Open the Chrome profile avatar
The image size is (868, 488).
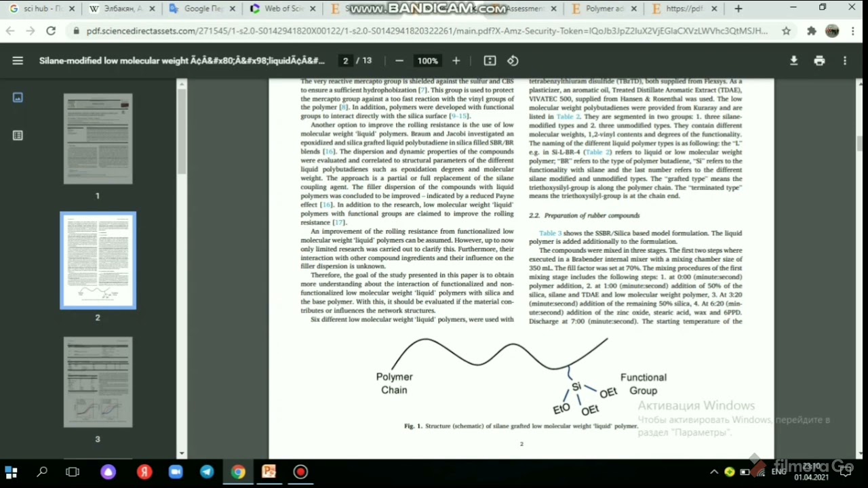click(x=832, y=31)
